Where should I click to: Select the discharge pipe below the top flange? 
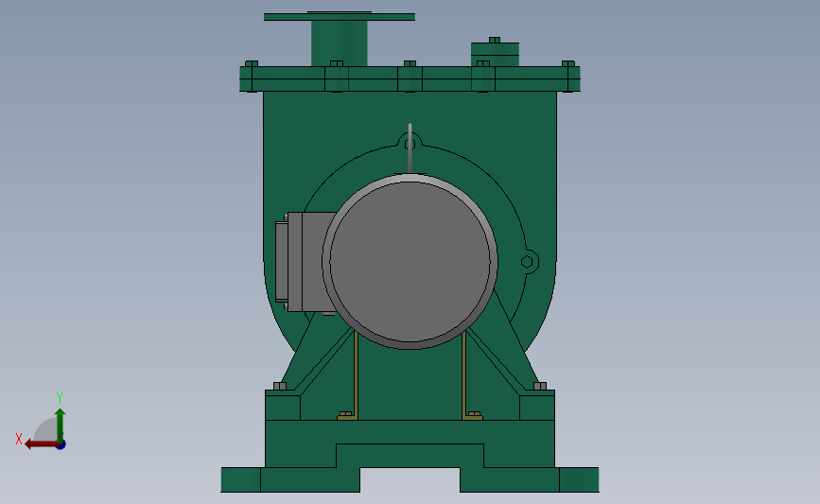pyautogui.click(x=340, y=43)
